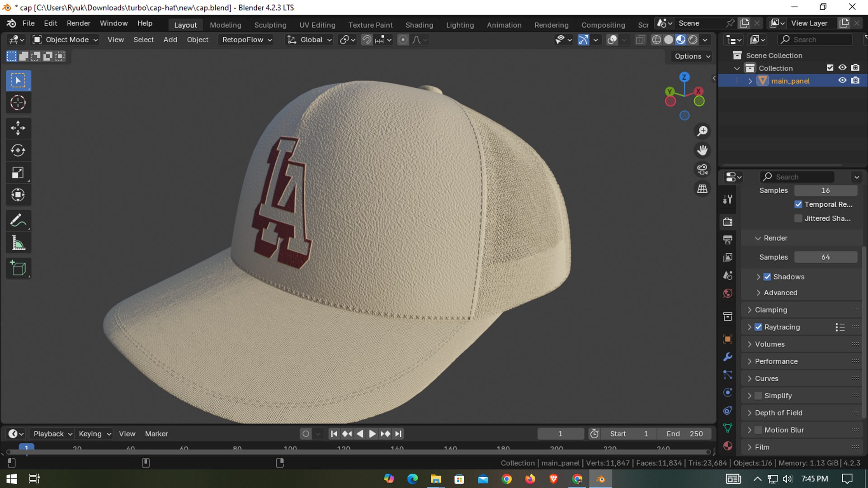The width and height of the screenshot is (868, 488).
Task: Select the Rotate tool
Action: (18, 150)
